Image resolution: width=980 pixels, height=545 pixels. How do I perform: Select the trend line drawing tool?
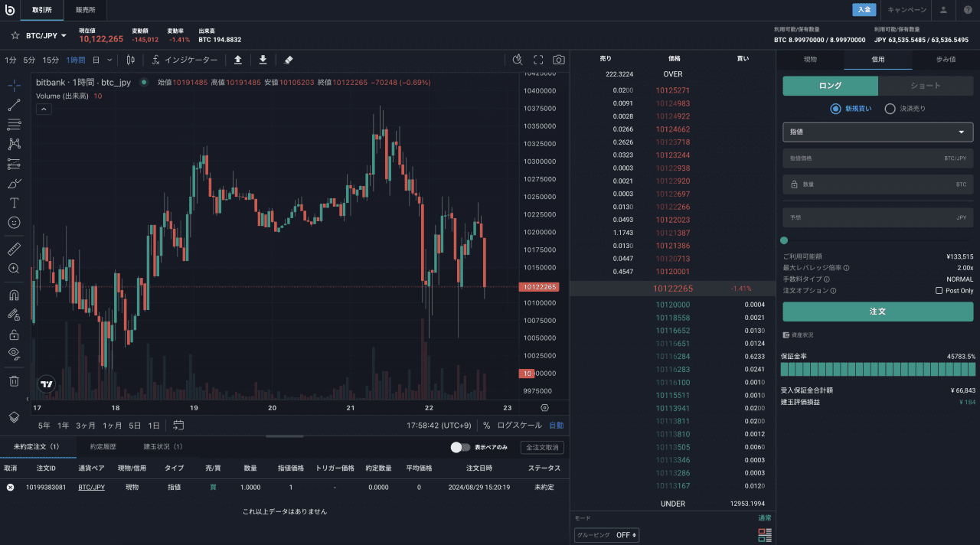[x=14, y=105]
